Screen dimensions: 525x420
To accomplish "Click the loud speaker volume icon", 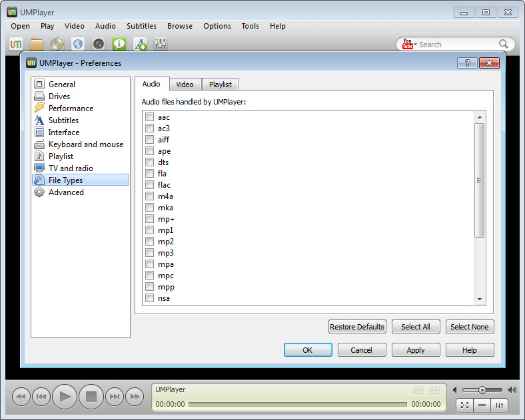I will click(x=512, y=390).
